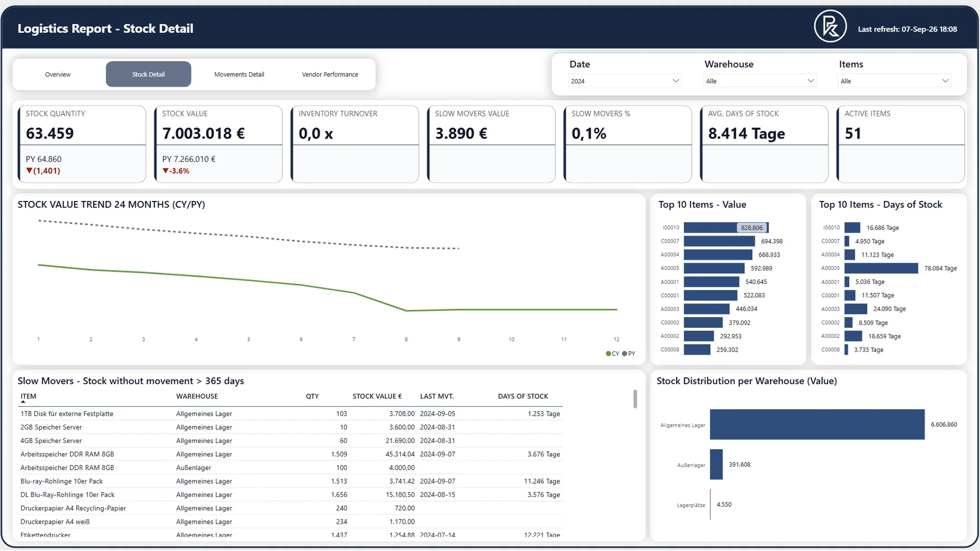Image resolution: width=980 pixels, height=551 pixels.
Task: Click the ascending sort arrow under ITEM
Action: (x=23, y=402)
